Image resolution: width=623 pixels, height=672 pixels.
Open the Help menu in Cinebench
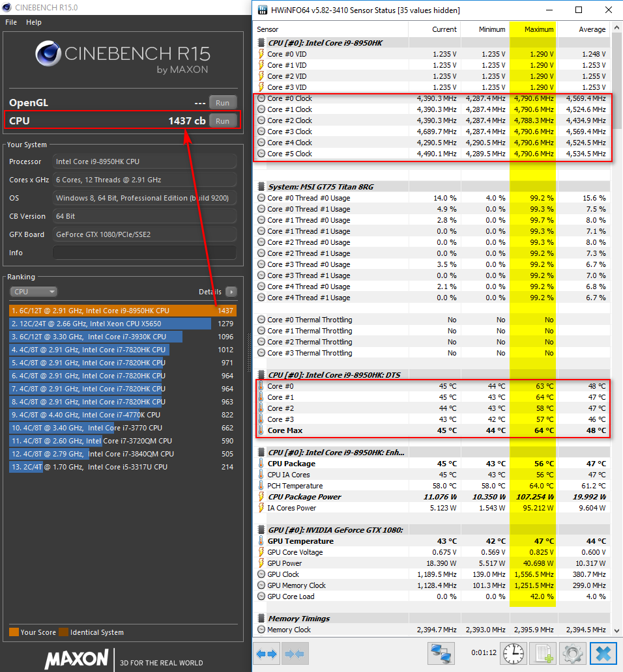tap(34, 22)
